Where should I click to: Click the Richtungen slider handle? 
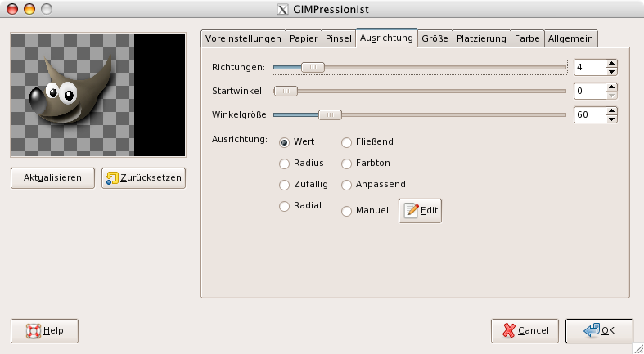point(313,67)
